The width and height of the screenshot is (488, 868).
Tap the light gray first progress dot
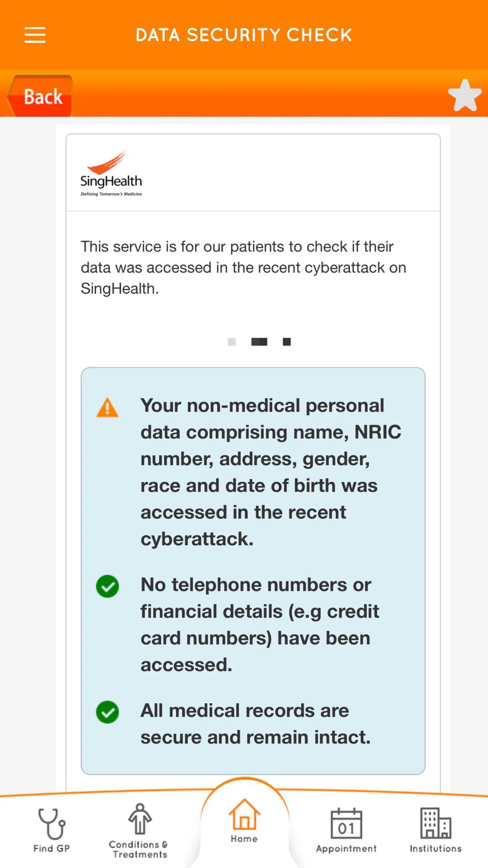pos(232,342)
